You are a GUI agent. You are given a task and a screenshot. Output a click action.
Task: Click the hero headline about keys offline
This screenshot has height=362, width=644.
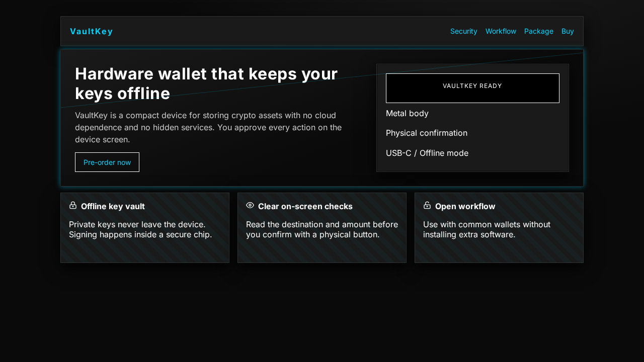click(x=206, y=83)
